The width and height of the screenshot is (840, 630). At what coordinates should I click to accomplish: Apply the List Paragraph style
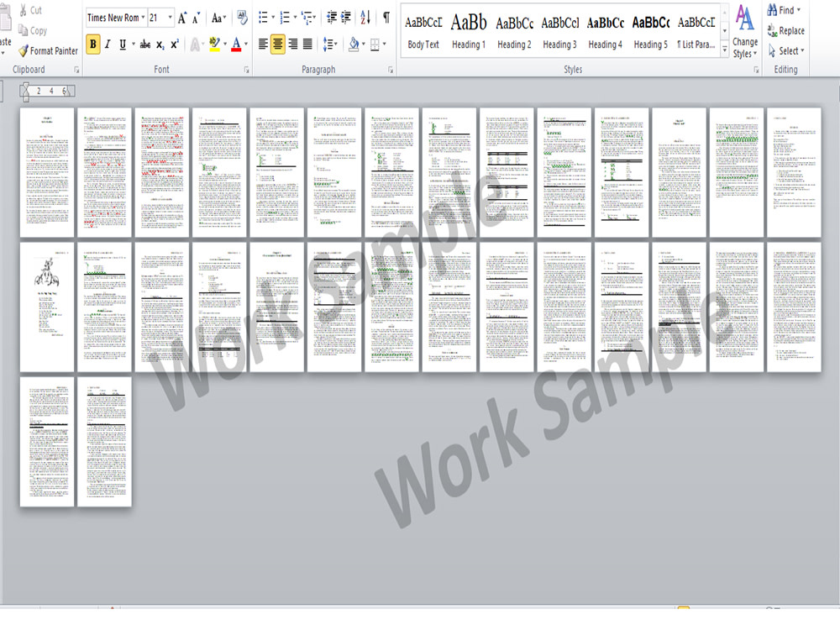(696, 31)
